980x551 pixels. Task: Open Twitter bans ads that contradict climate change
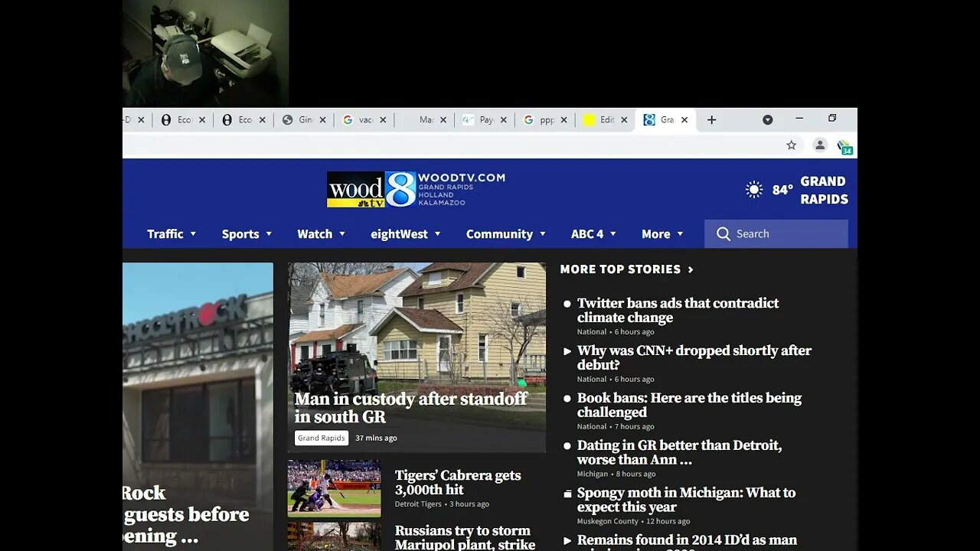pyautogui.click(x=678, y=311)
